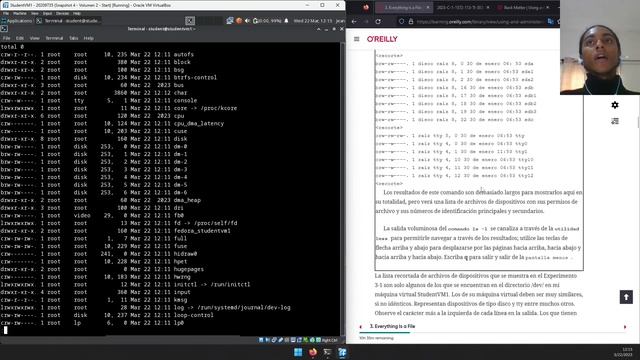The height and width of the screenshot is (360, 640).
Task: Click Firefox icon in Windows taskbar
Action: [x=313, y=352]
